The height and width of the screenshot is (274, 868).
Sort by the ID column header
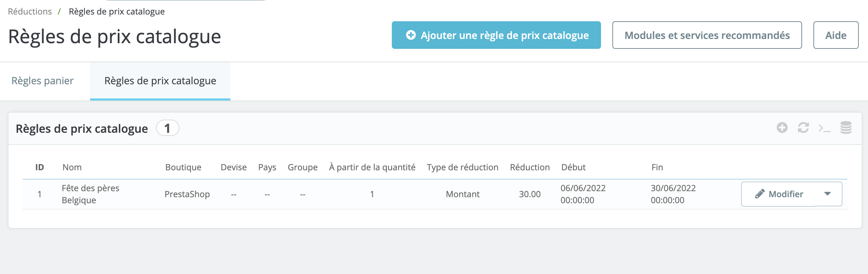39,167
